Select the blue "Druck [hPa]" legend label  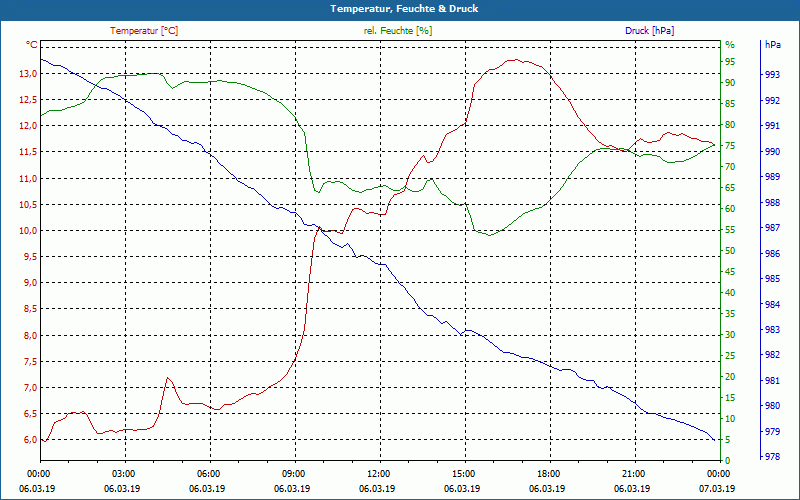pos(649,31)
